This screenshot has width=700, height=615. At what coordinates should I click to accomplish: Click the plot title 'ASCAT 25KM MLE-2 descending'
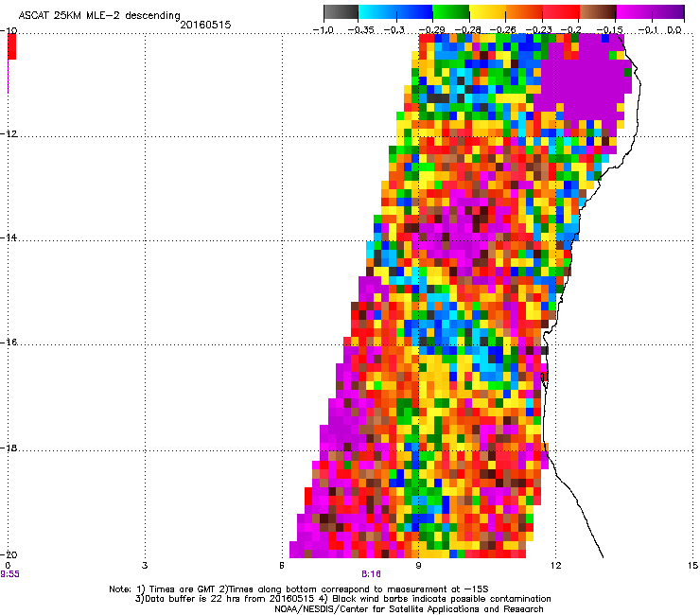click(99, 16)
